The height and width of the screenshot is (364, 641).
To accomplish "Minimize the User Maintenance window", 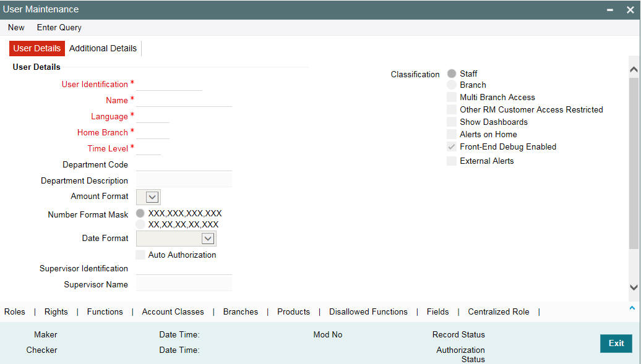I will tap(610, 10).
